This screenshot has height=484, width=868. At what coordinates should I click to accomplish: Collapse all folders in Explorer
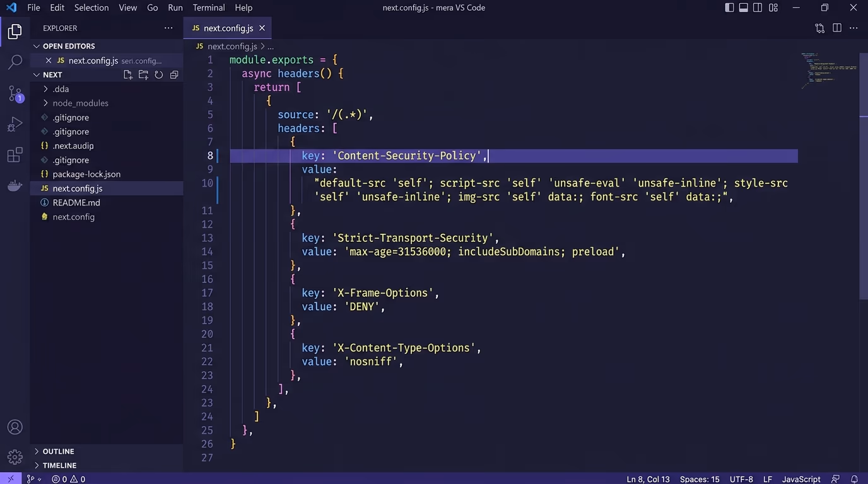(174, 74)
